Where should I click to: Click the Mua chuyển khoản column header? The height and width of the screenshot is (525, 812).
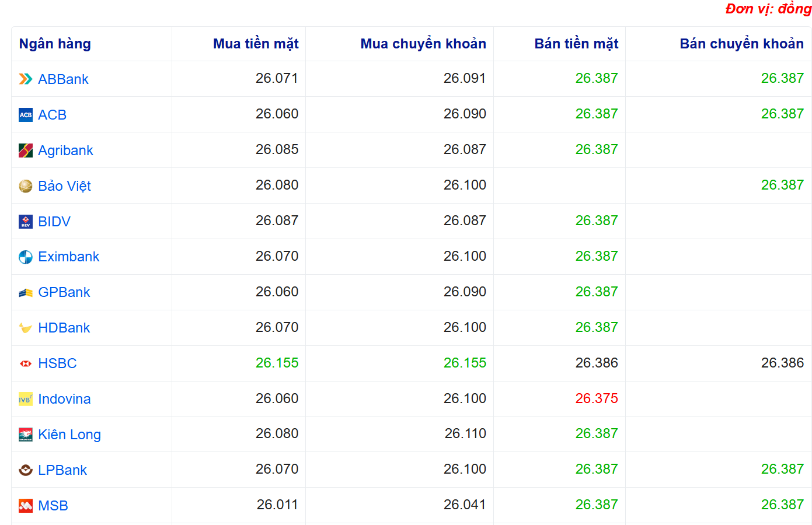pos(423,44)
